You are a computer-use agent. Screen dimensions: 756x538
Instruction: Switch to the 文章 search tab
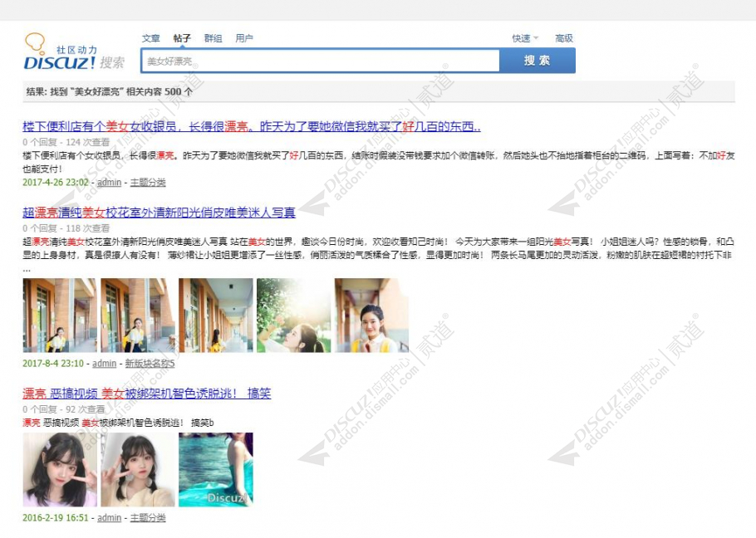tap(150, 38)
